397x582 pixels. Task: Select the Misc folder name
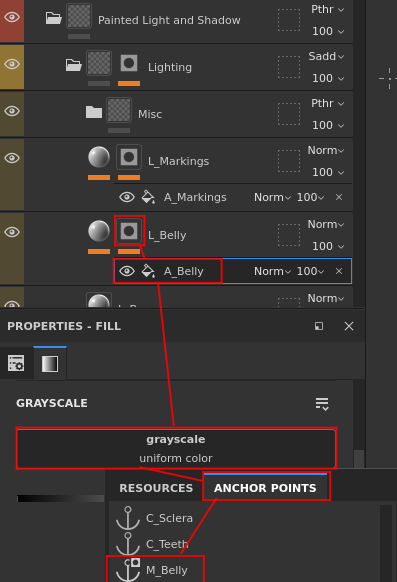[150, 114]
